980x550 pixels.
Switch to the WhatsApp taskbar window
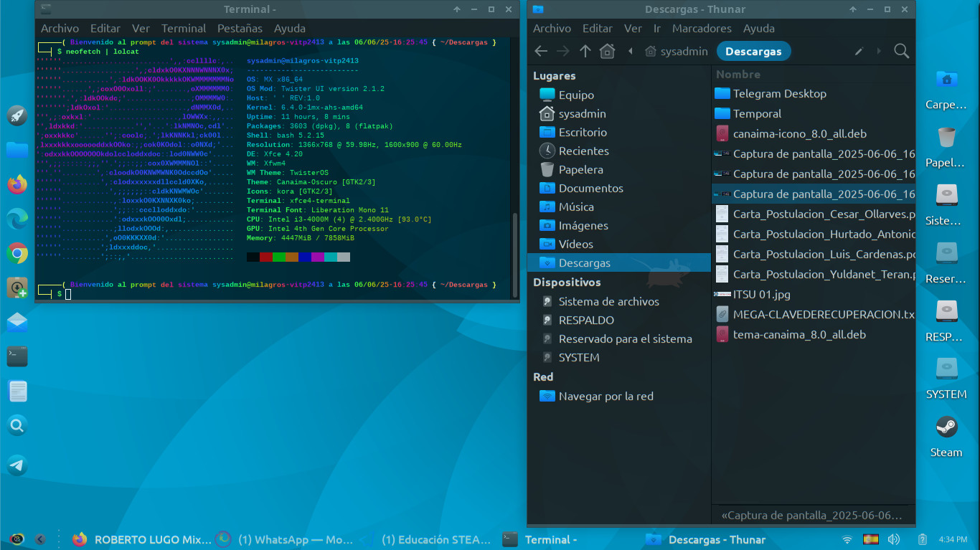286,539
